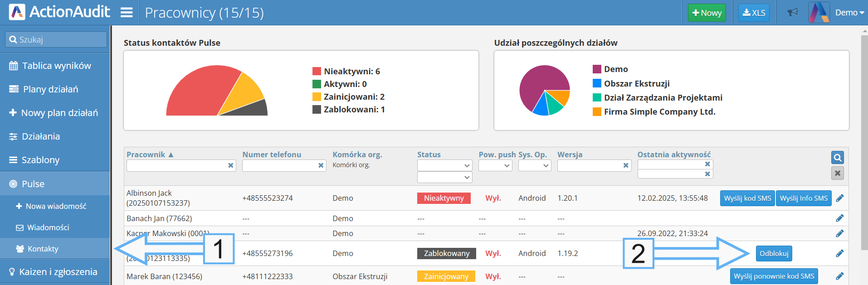868x285 pixels.
Task: Edit Marek Baran using pencil icon
Action: (x=839, y=276)
